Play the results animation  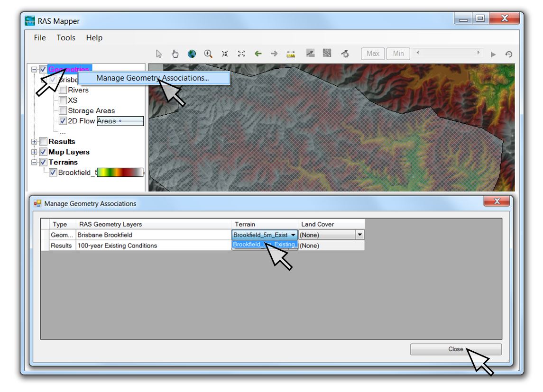point(493,55)
